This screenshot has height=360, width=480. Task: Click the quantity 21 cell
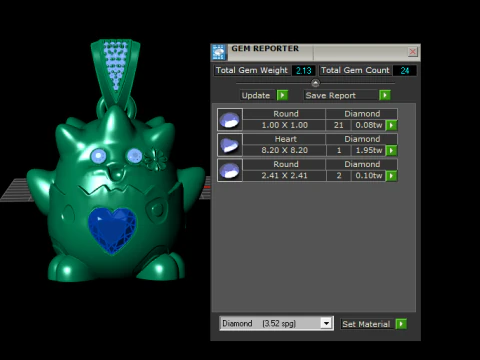(339, 125)
